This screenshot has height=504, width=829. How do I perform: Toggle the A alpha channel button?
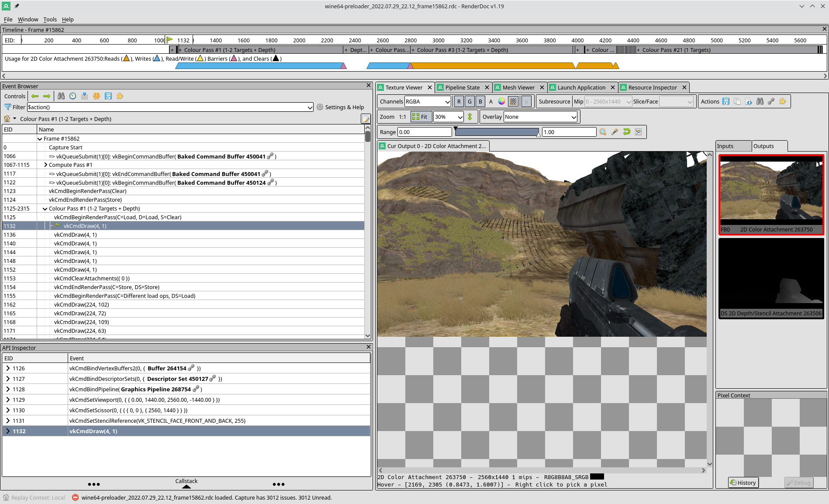tap(491, 101)
